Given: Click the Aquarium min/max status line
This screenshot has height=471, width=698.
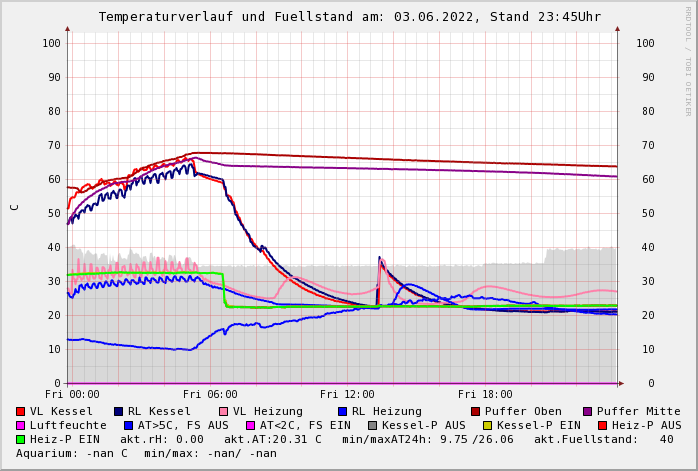Looking at the screenshot, I should (x=146, y=453).
